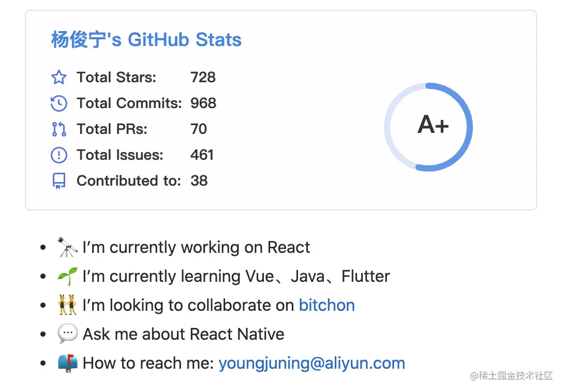Viewport: 564px width, 392px height.
Task: Click the telescope emoji
Action: (x=67, y=247)
